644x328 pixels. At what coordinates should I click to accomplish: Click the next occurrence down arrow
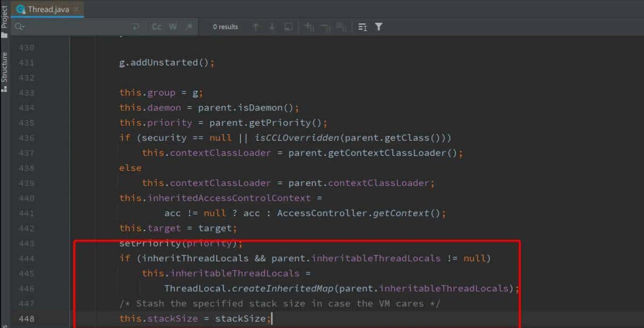[x=272, y=27]
